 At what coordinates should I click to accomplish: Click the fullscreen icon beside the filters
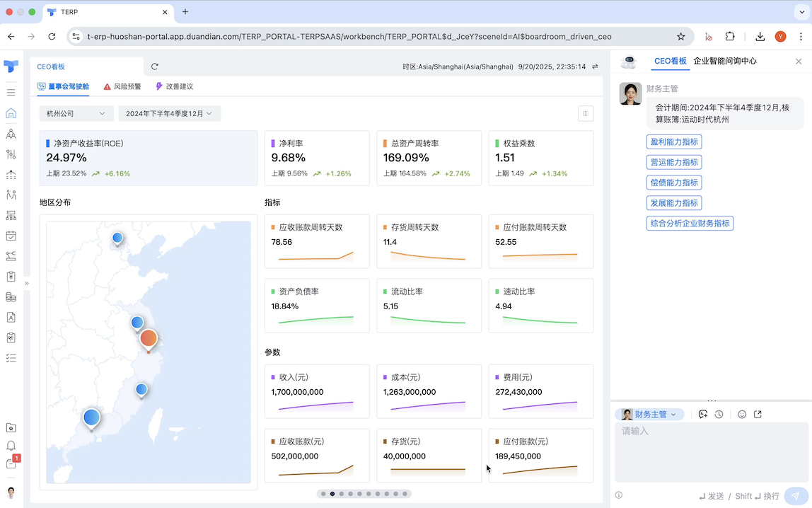tap(586, 113)
